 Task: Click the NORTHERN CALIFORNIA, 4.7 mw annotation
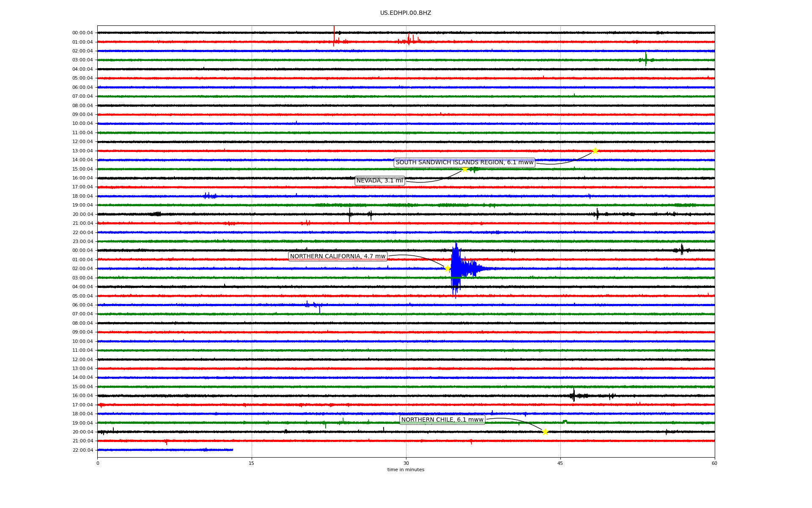pyautogui.click(x=338, y=257)
